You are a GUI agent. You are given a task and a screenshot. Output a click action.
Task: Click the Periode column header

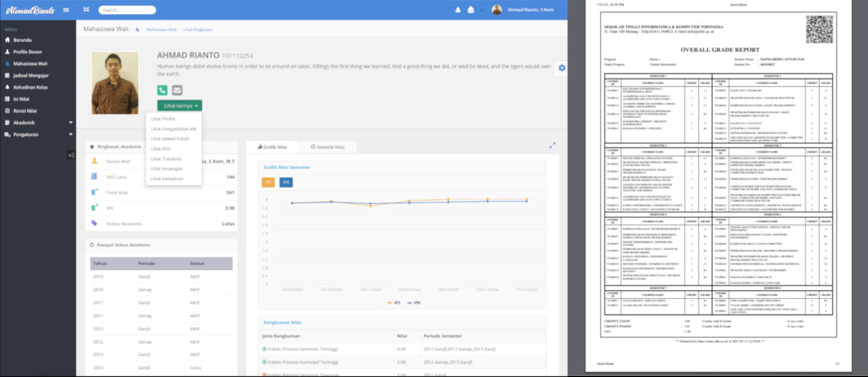click(147, 263)
